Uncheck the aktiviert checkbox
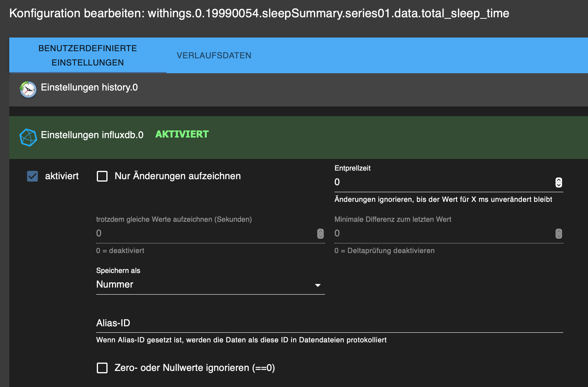Screen dimensions: 588x387 pyautogui.click(x=32, y=176)
